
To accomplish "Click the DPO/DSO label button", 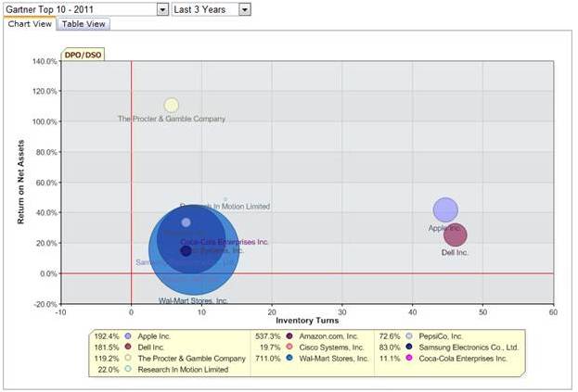I will point(83,55).
